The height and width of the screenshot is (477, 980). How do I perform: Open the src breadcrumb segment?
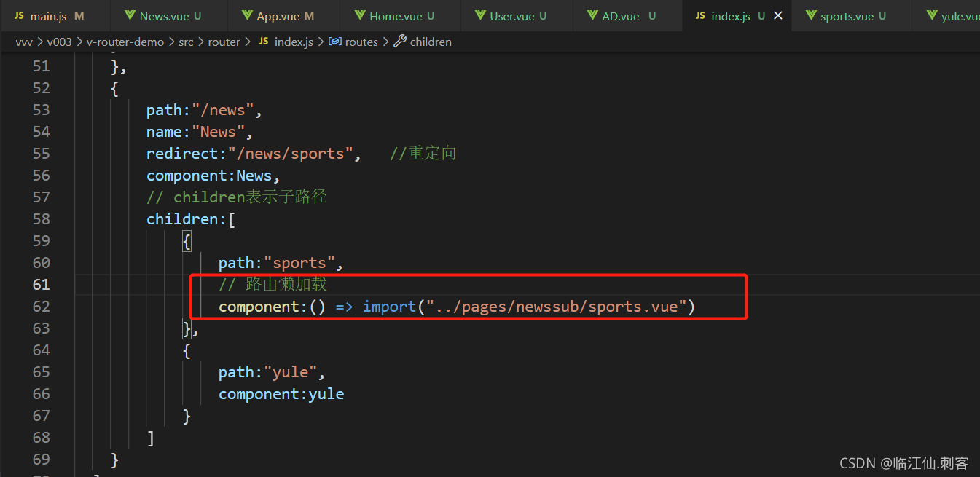186,42
